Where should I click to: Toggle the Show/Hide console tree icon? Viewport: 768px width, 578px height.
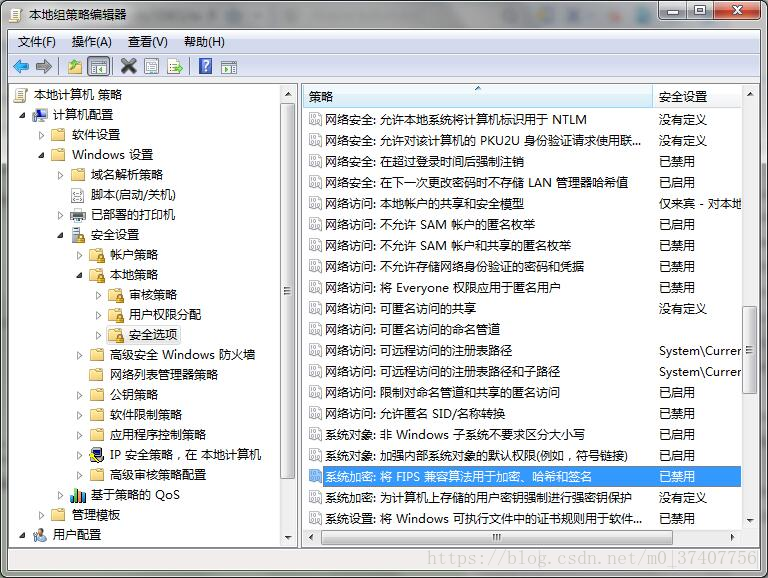pos(98,66)
